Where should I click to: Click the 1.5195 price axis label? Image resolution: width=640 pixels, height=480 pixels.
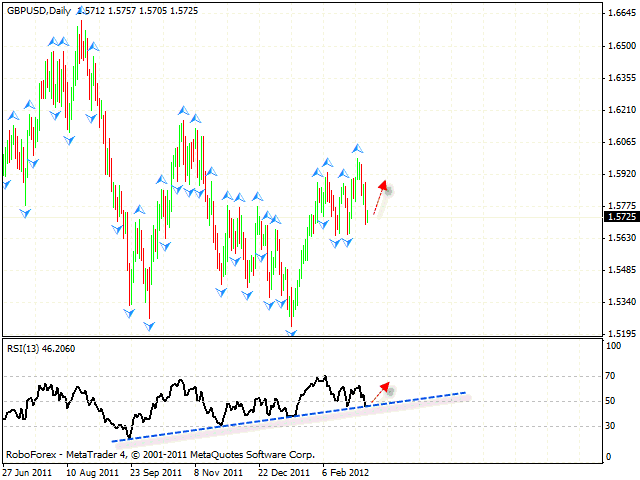click(620, 334)
